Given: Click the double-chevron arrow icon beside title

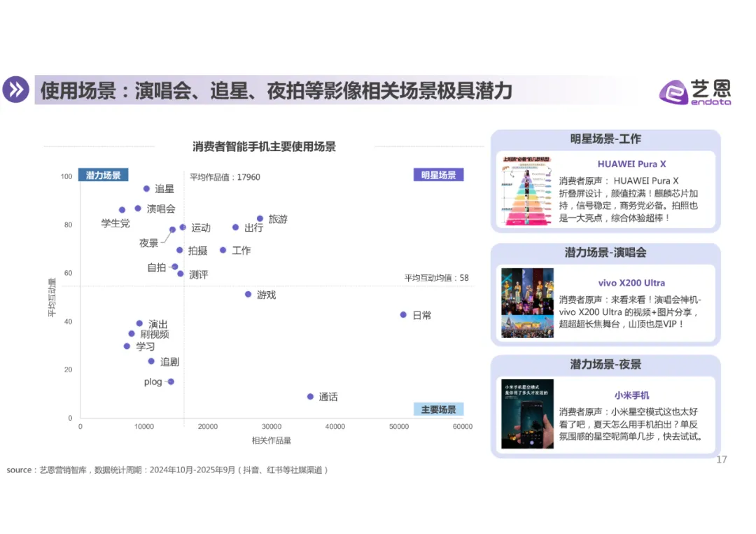Looking at the screenshot, I should [16, 90].
